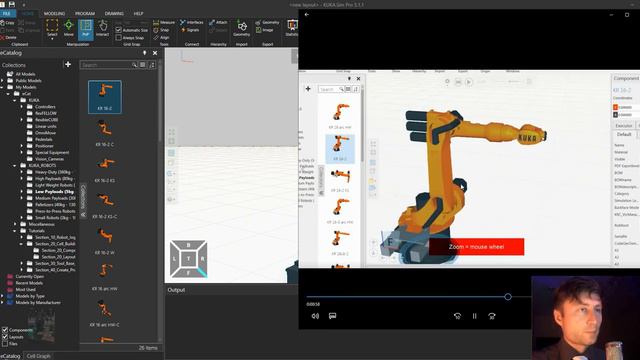This screenshot has width=640, height=360.
Task: Open Signals in Connect group
Action: 190,30
